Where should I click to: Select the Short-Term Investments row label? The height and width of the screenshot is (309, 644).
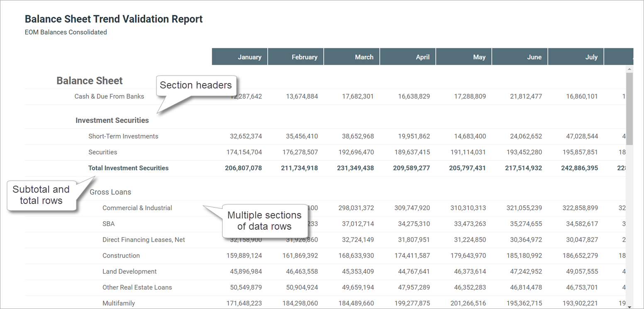(x=123, y=136)
